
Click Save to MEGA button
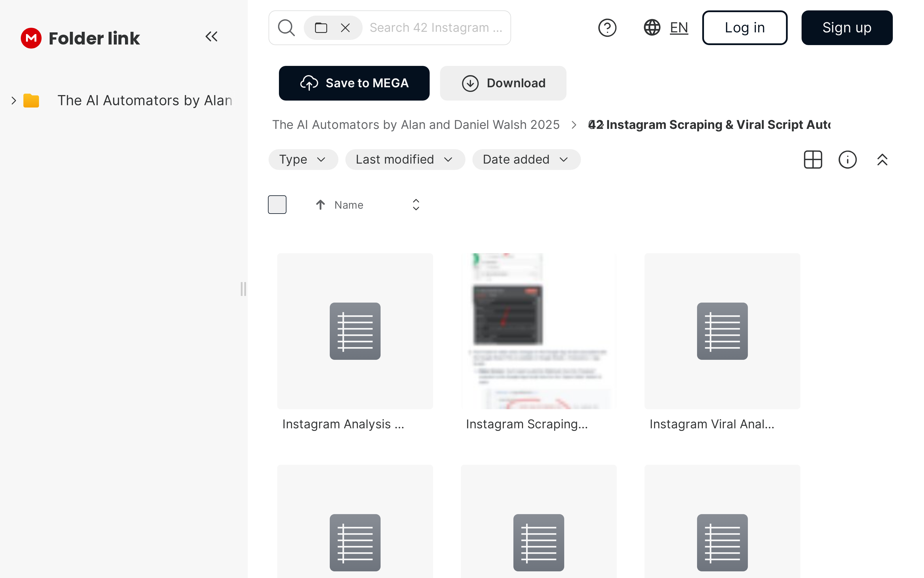[354, 83]
